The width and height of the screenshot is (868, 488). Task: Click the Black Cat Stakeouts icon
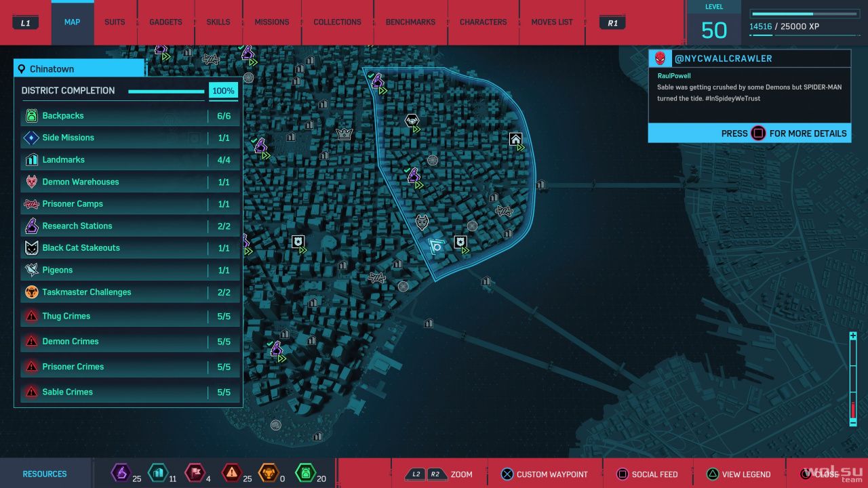[x=31, y=248]
